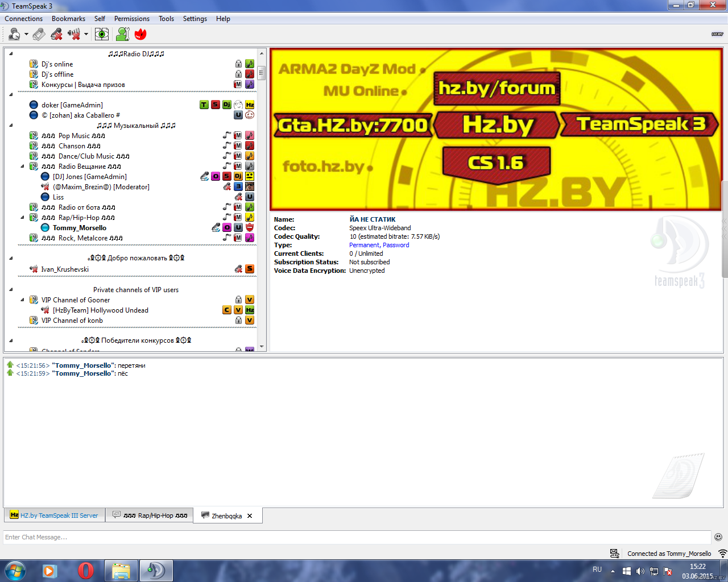Click yellow Hz badge on doker row
The height and width of the screenshot is (582, 728).
(x=250, y=105)
